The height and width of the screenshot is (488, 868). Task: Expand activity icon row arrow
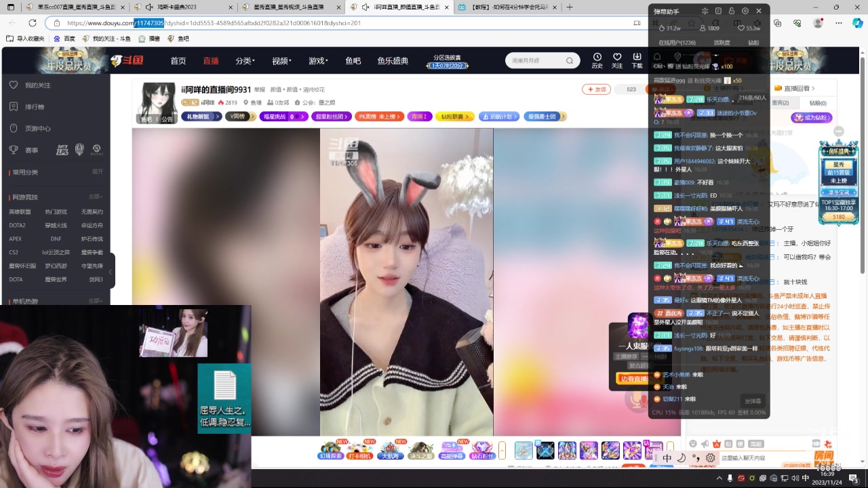click(x=502, y=451)
